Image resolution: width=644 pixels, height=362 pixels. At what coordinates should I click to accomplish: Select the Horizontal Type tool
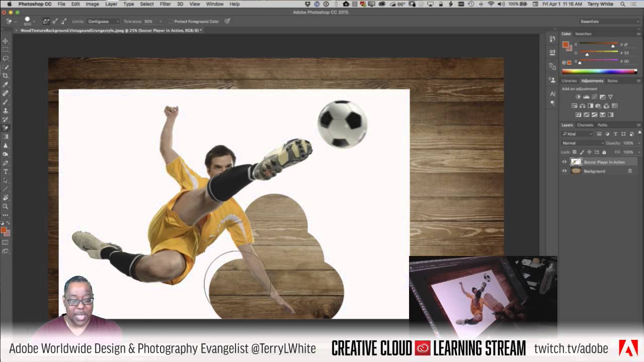pyautogui.click(x=6, y=171)
